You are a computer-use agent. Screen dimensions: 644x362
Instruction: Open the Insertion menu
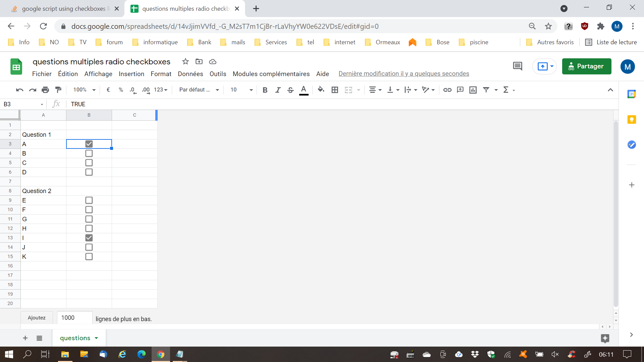(x=131, y=74)
